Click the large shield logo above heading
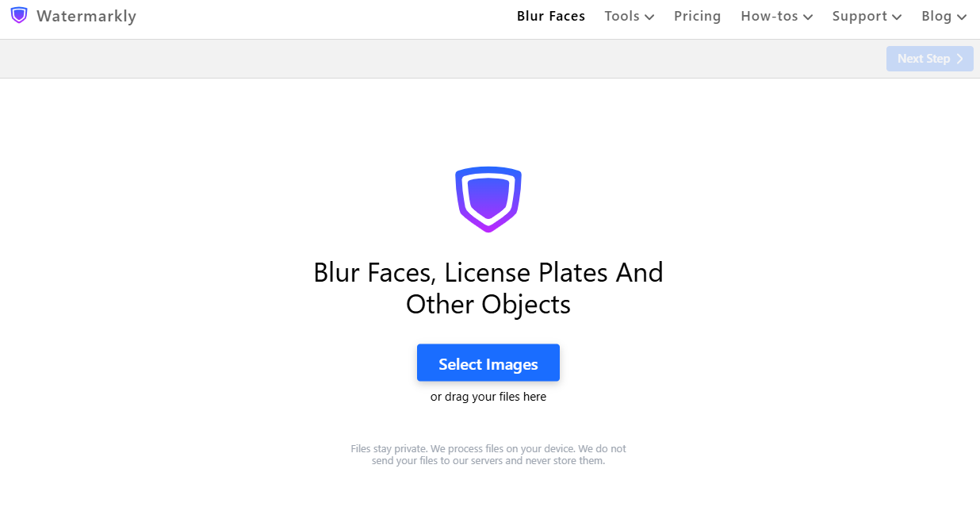Screen dimensions: 980x507 tap(488, 199)
